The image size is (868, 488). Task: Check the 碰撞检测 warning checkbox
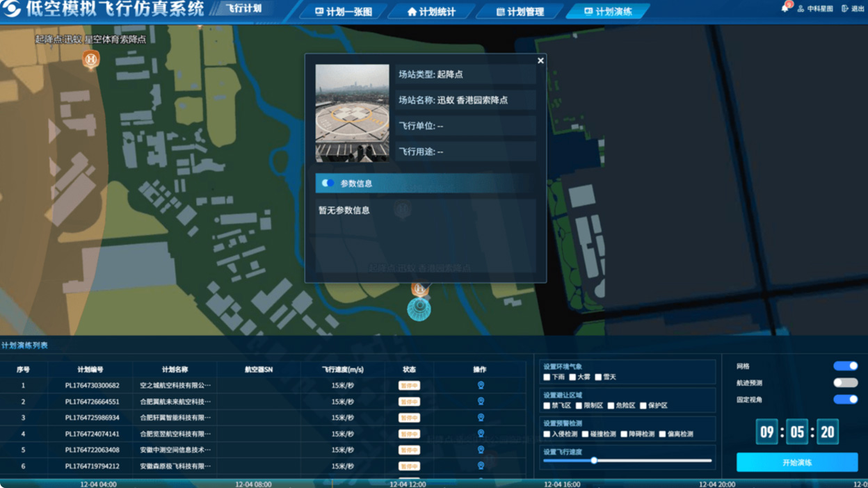(x=586, y=434)
